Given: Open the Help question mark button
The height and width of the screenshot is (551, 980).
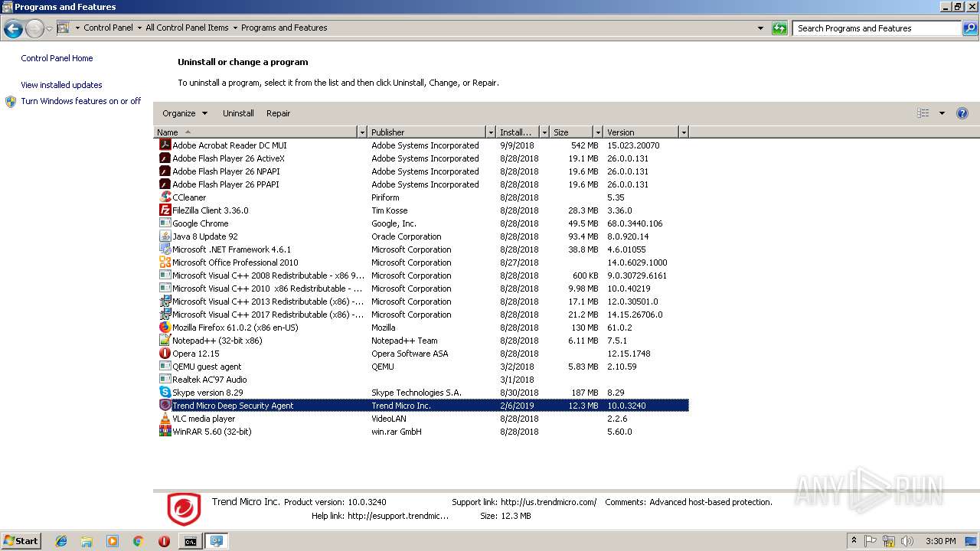Looking at the screenshot, I should point(962,113).
